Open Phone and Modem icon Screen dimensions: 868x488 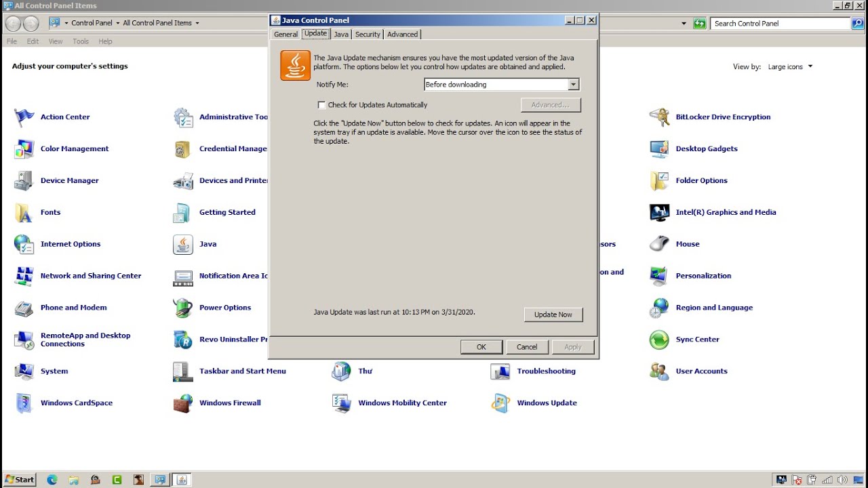coord(24,308)
